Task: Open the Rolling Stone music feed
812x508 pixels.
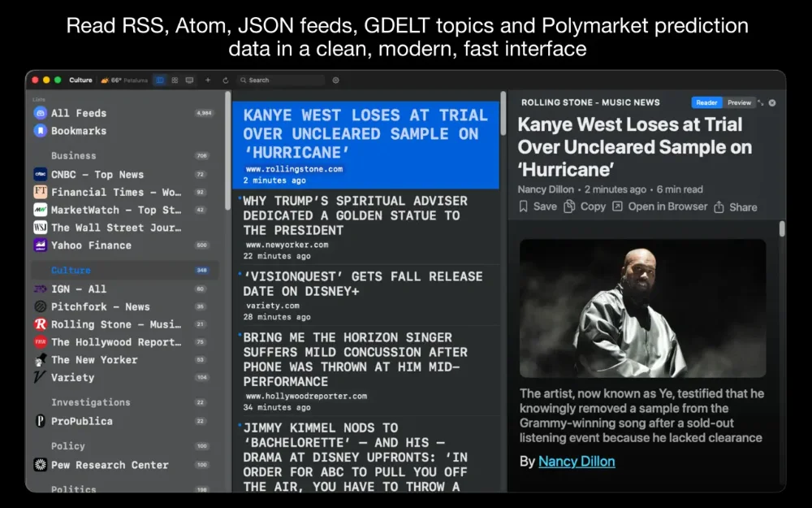Action: [124, 324]
